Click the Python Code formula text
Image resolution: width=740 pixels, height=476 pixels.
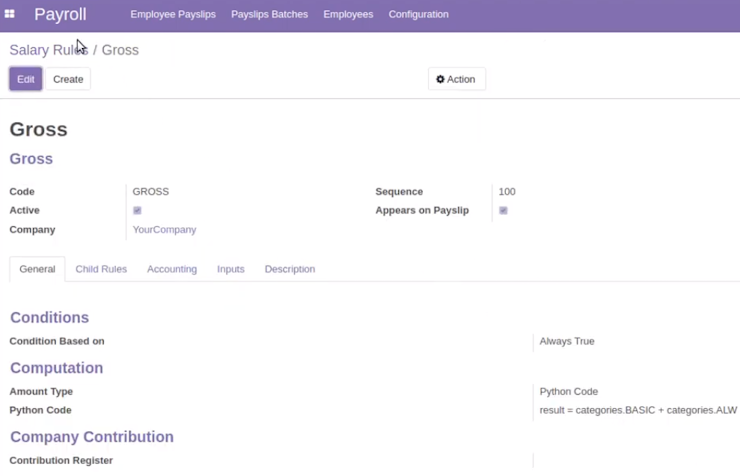click(638, 410)
